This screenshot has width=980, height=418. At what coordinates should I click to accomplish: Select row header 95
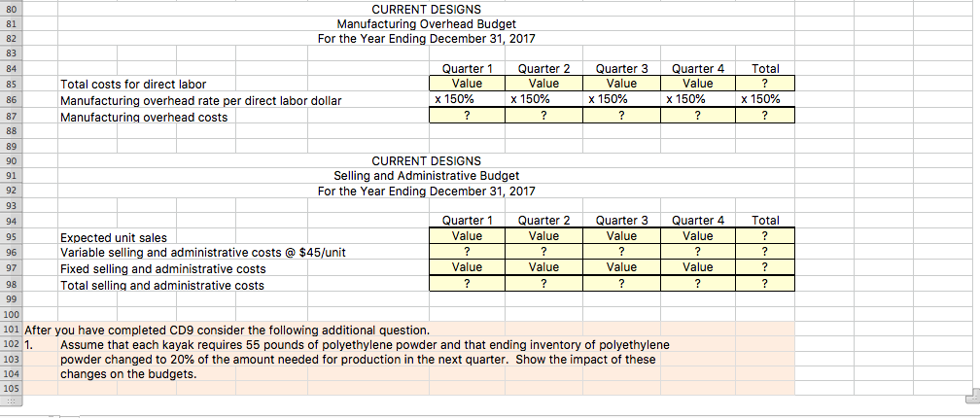coord(12,237)
